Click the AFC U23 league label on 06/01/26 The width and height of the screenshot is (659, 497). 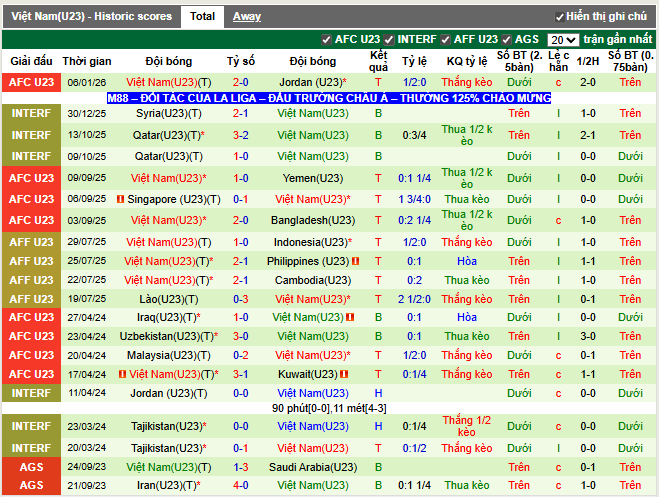32,82
